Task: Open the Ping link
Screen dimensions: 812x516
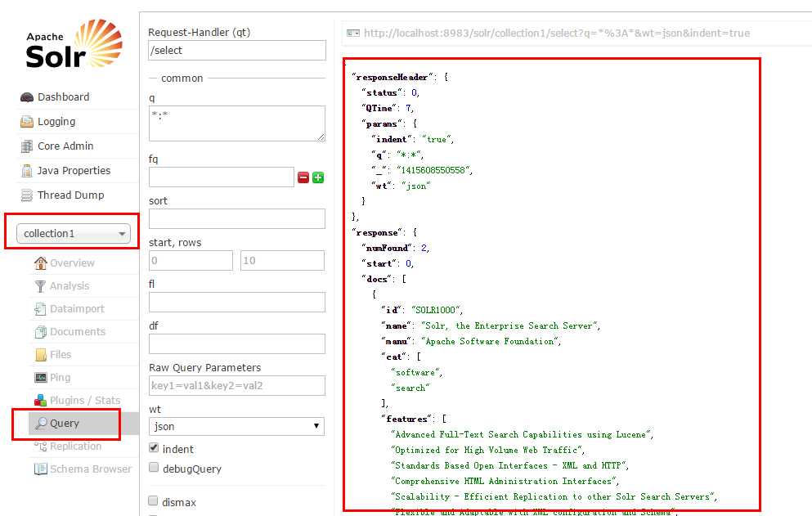Action: click(x=60, y=378)
